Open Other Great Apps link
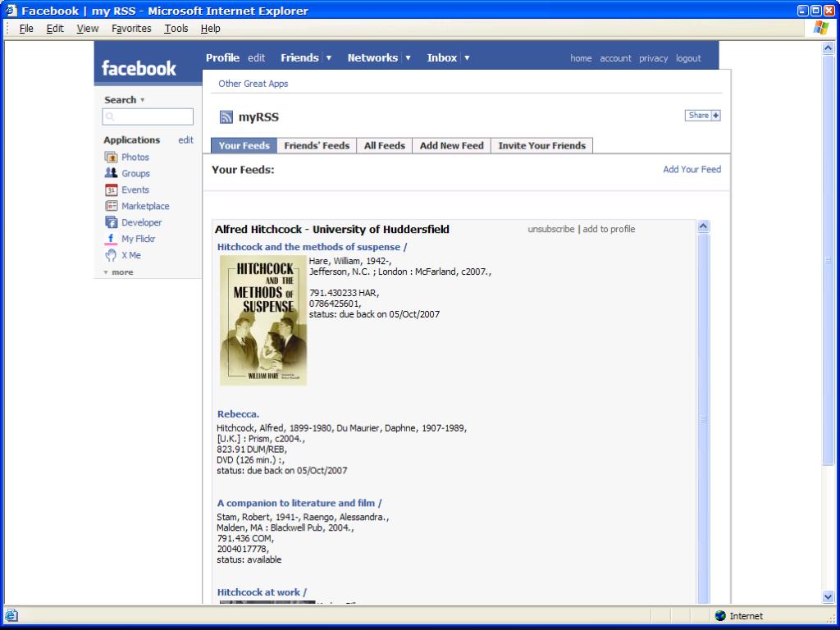 click(x=253, y=84)
